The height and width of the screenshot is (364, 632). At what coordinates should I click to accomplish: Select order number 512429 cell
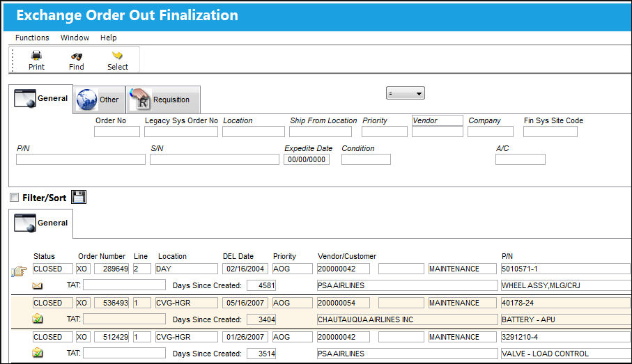[111, 337]
